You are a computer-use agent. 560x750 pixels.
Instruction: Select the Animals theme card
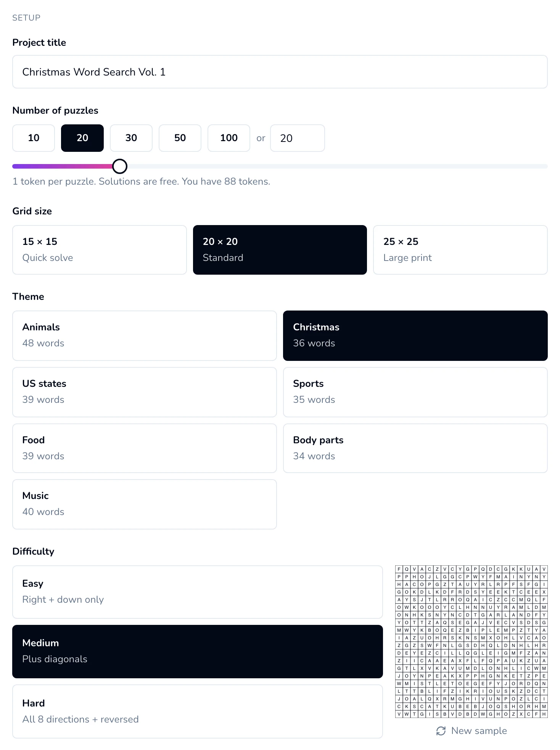tap(145, 336)
